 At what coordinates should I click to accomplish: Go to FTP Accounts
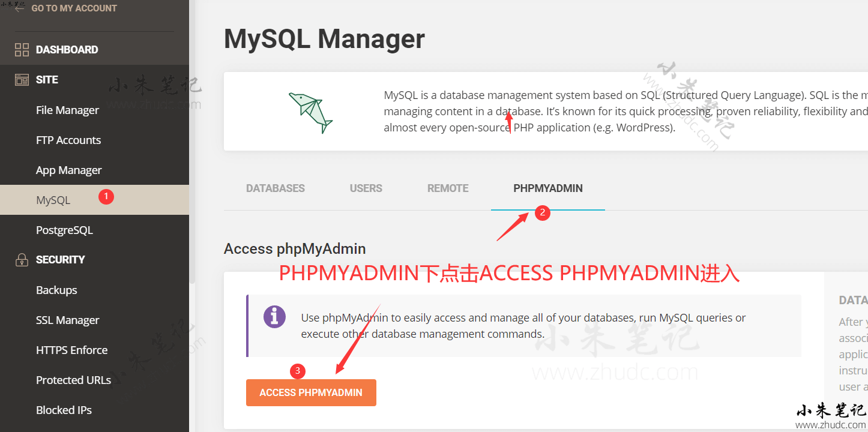pos(68,140)
